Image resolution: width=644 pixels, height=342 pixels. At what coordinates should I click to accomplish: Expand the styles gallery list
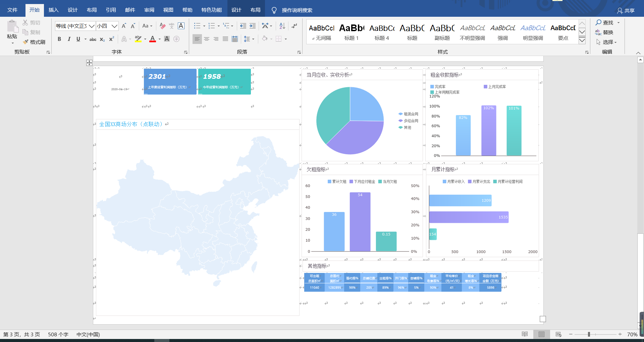(582, 41)
